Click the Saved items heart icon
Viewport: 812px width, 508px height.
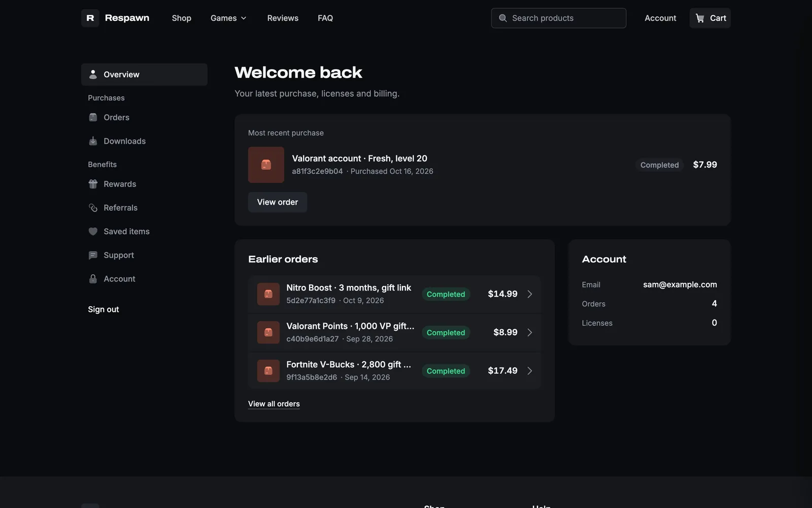93,232
